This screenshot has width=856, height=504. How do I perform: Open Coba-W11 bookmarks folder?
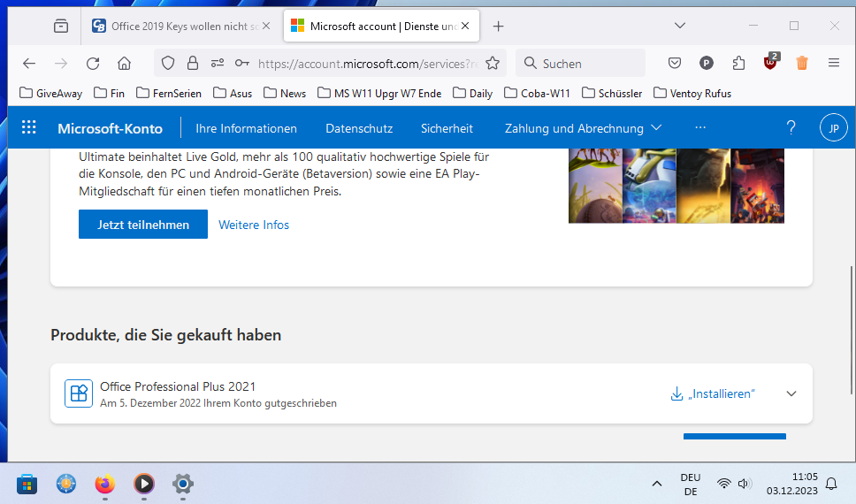[537, 94]
